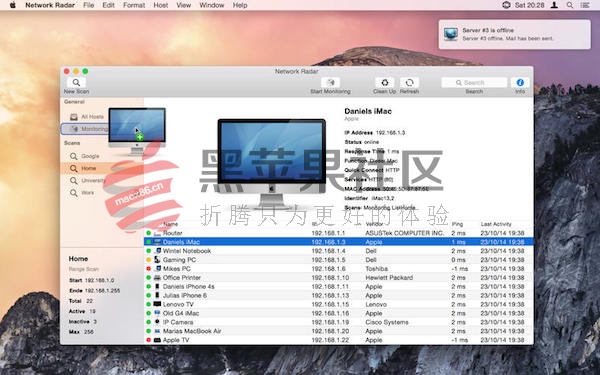Open the Format menu
The image size is (600, 375).
click(x=134, y=5)
